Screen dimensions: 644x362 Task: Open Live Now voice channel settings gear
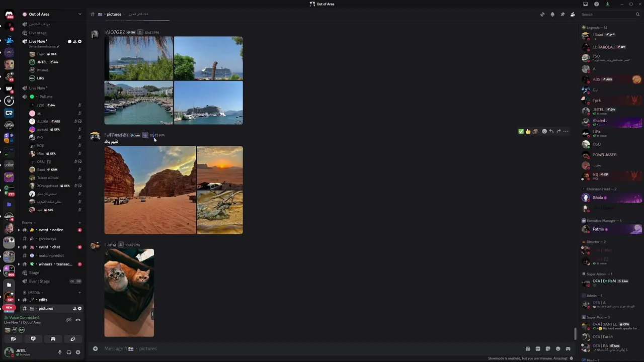(x=79, y=42)
